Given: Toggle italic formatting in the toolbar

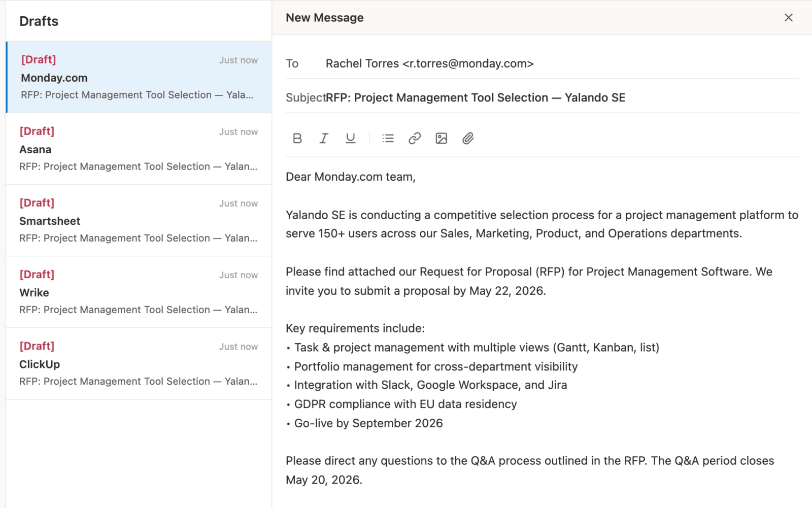Looking at the screenshot, I should coord(324,138).
